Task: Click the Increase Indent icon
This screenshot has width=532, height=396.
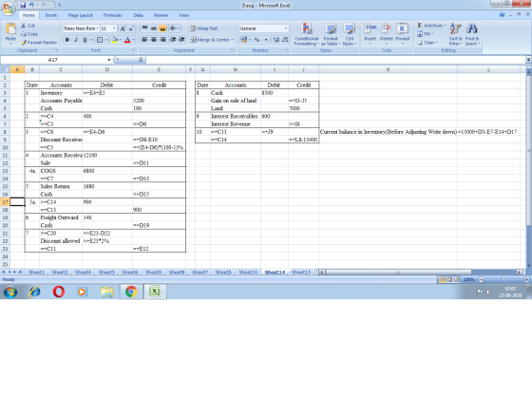Action: pos(181,40)
